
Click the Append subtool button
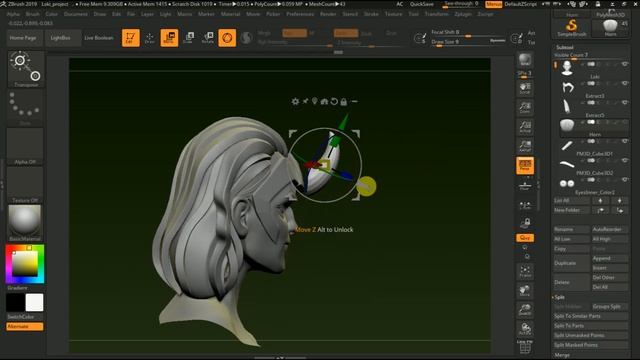pos(610,258)
